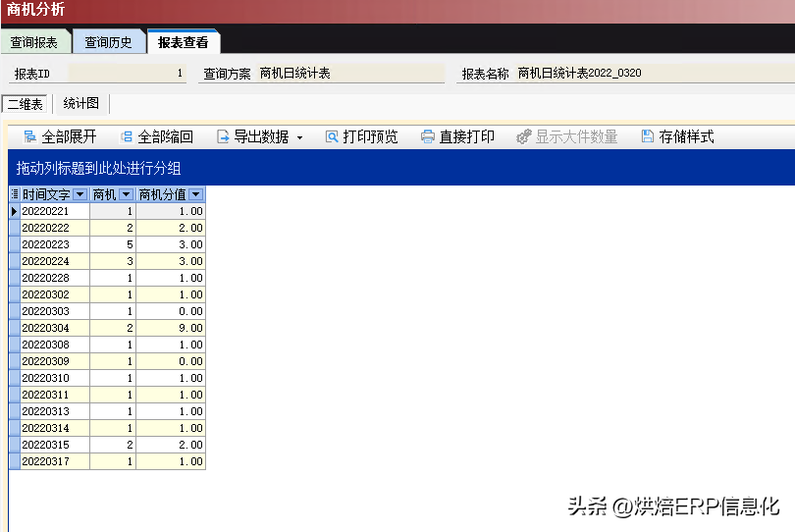Select the cell 20220304
Viewport: 795px width, 532px height.
tap(55, 328)
